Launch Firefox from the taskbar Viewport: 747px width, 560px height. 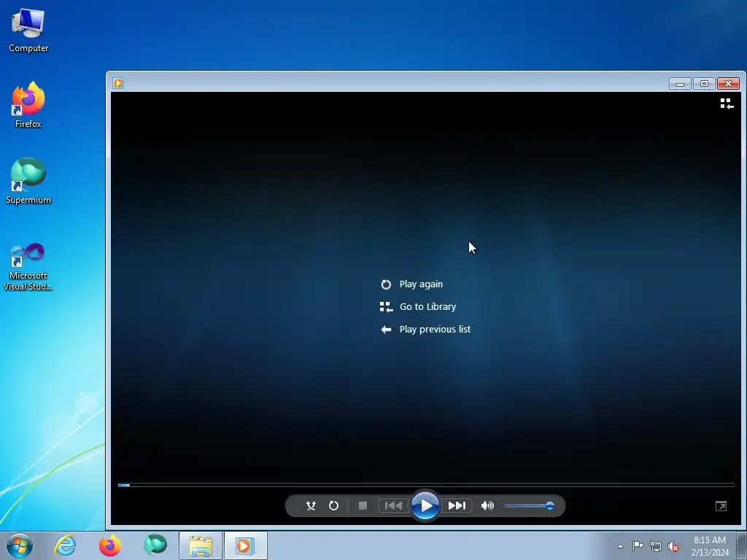click(110, 545)
